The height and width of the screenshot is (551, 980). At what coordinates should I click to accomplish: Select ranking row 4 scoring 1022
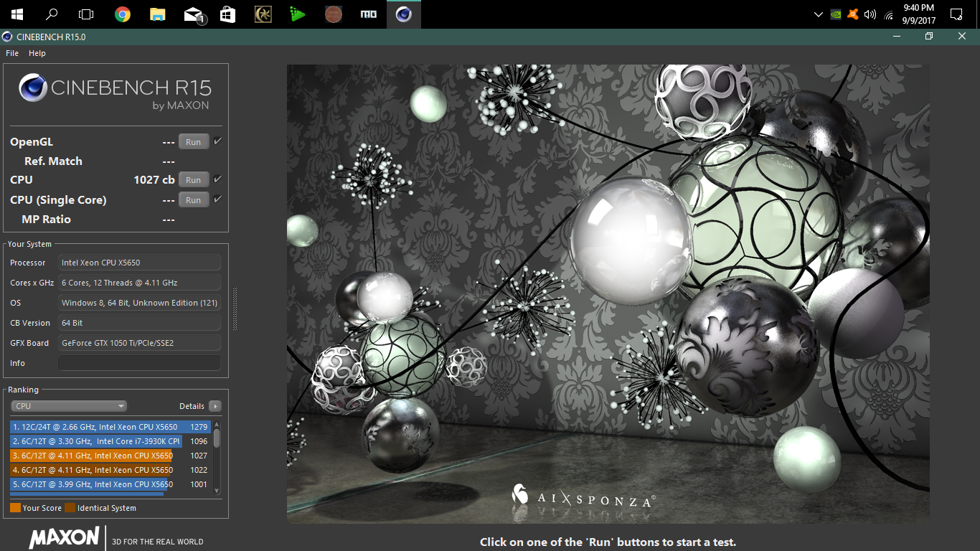tap(110, 470)
